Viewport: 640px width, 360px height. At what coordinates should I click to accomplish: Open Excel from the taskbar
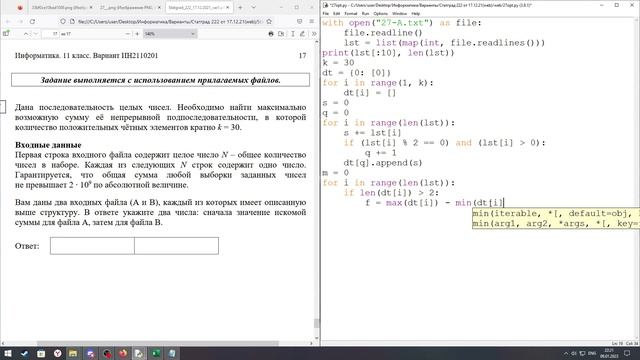(156, 353)
